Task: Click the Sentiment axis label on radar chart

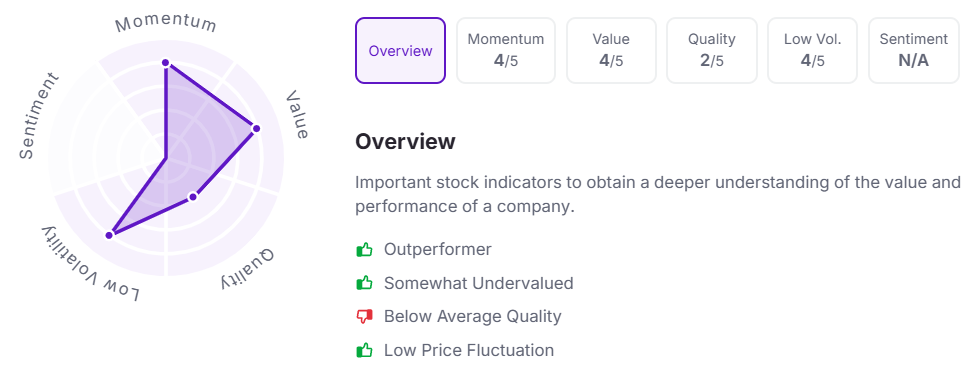Action: click(x=38, y=117)
